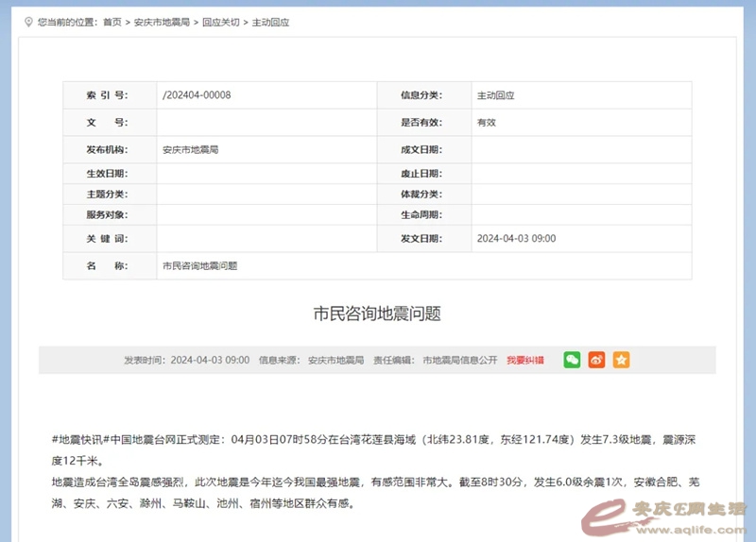Click the #地震快讯# hashtag in article body
This screenshot has width=756, height=542.
point(77,439)
